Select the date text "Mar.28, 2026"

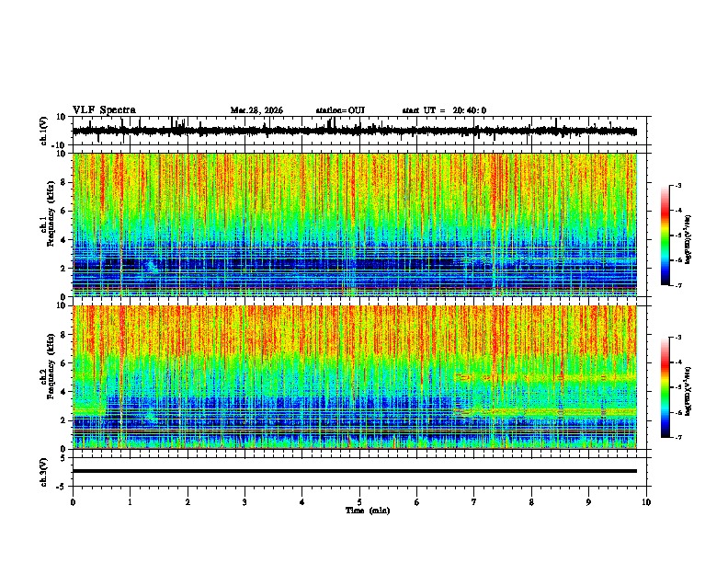point(256,110)
